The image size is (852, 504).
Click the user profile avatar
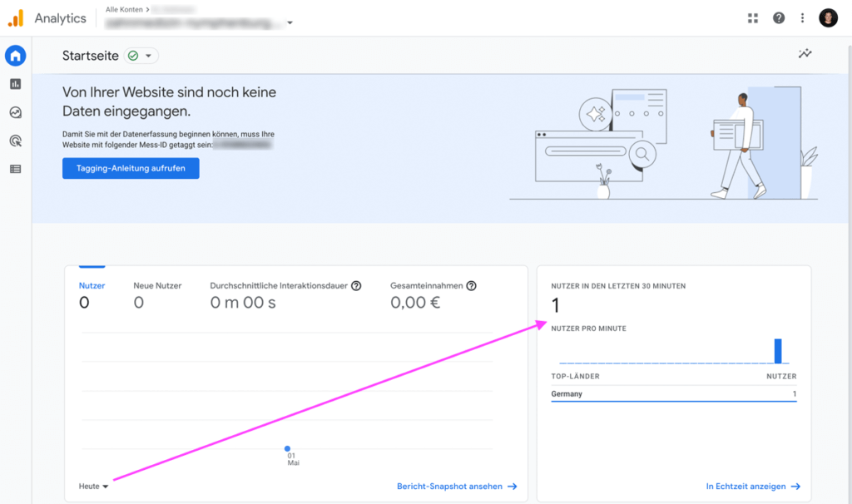[828, 17]
